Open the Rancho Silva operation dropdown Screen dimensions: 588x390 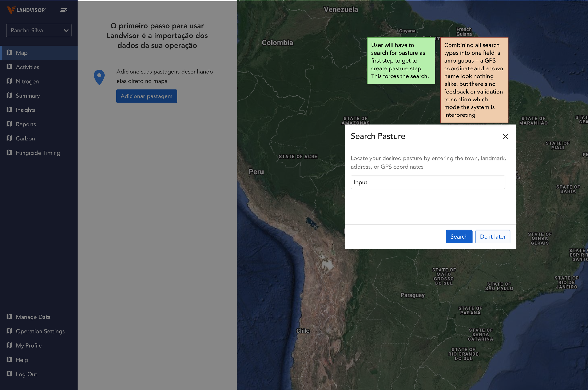[x=39, y=30]
